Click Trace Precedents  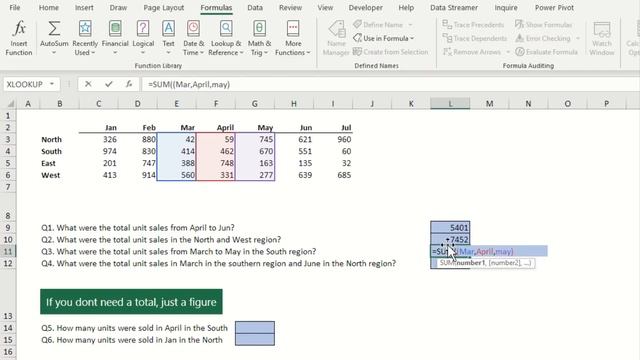click(x=473, y=24)
